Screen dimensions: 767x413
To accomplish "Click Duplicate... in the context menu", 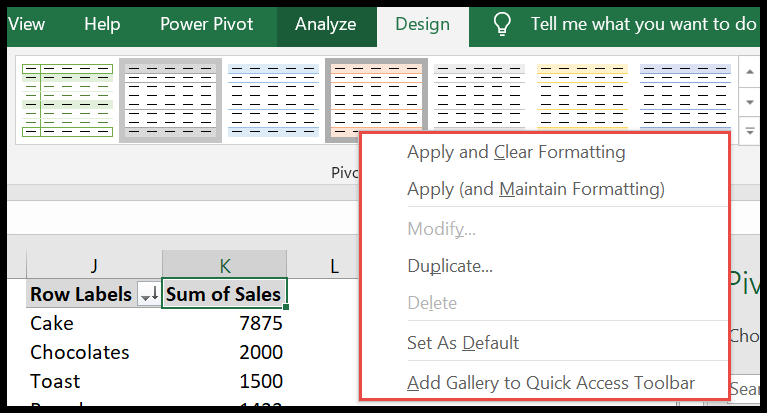I will click(449, 266).
